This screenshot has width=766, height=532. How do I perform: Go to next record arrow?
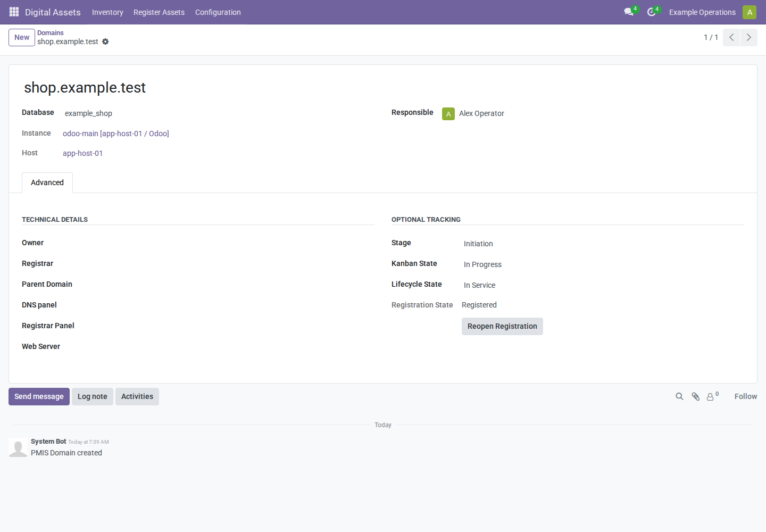(749, 37)
